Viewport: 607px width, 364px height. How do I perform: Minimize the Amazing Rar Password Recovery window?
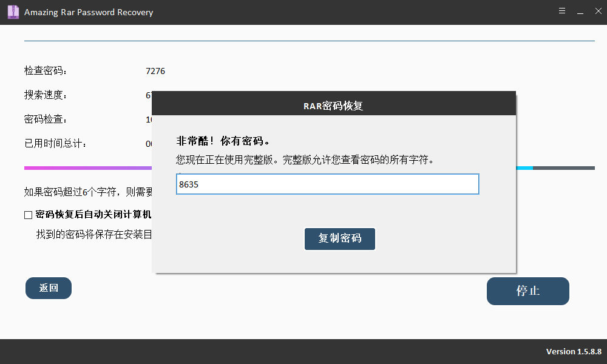[580, 12]
